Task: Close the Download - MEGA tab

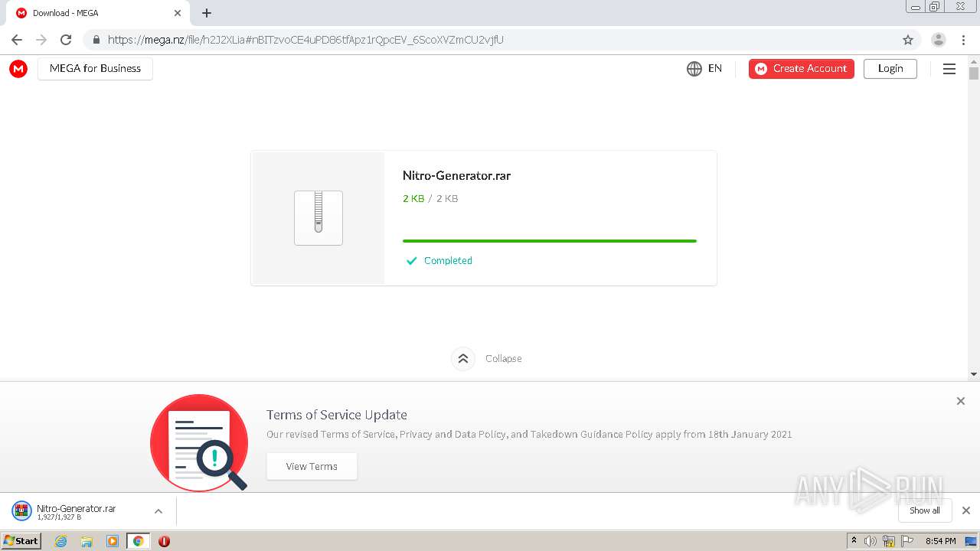Action: pyautogui.click(x=177, y=13)
